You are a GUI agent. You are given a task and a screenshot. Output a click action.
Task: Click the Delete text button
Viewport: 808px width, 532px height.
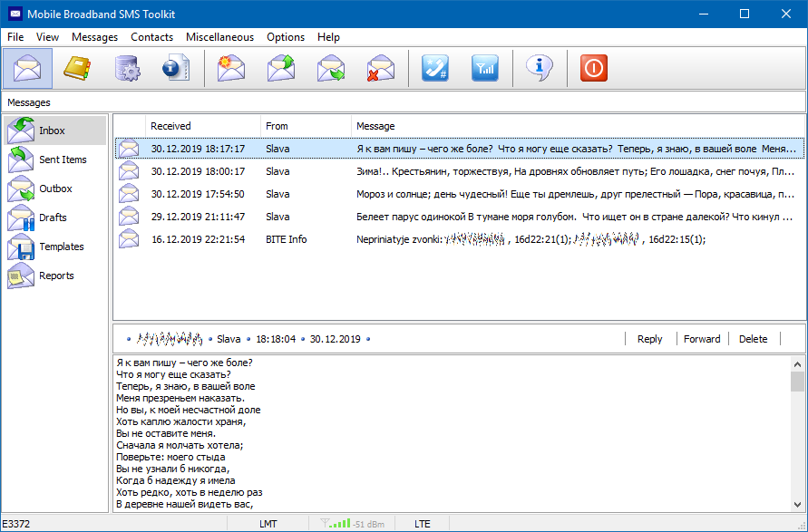click(754, 338)
